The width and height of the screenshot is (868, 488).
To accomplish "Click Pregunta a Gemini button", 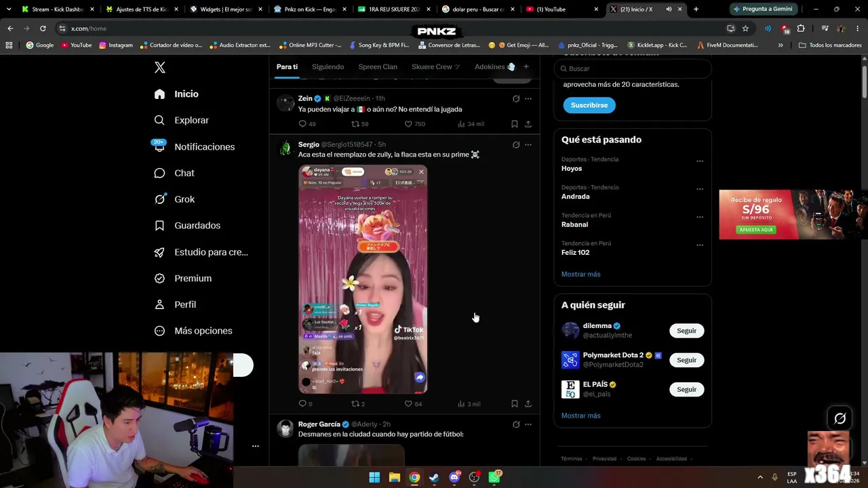I will pos(764,9).
